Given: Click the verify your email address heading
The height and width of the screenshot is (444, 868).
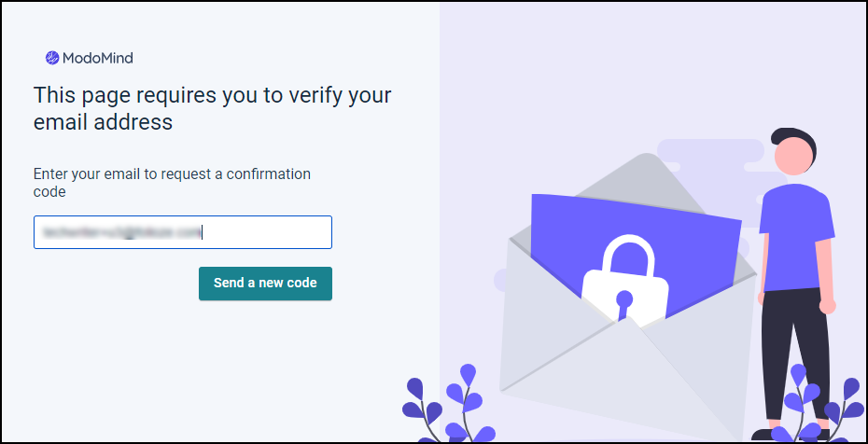Looking at the screenshot, I should pos(212,108).
